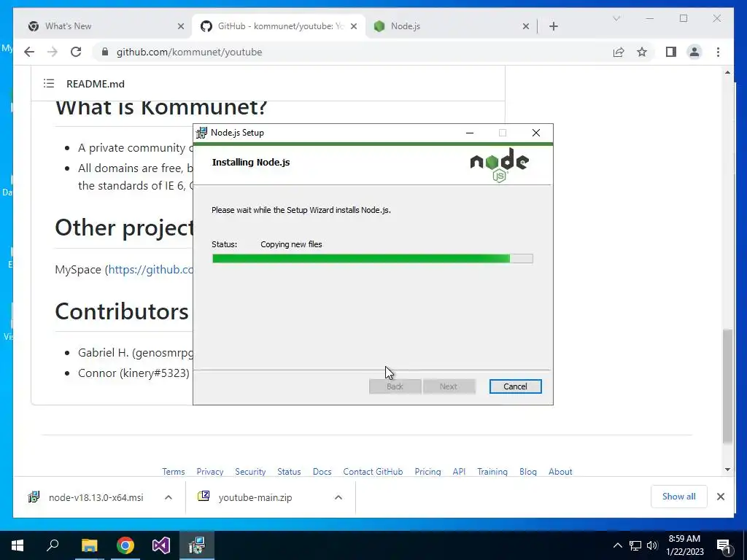Open a new tab with plus button
This screenshot has width=747, height=560.
tap(554, 26)
